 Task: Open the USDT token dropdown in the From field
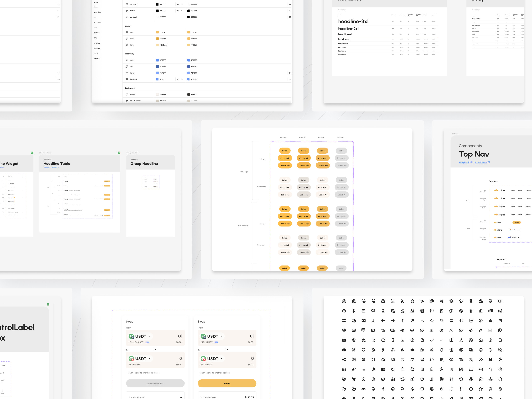(x=150, y=336)
